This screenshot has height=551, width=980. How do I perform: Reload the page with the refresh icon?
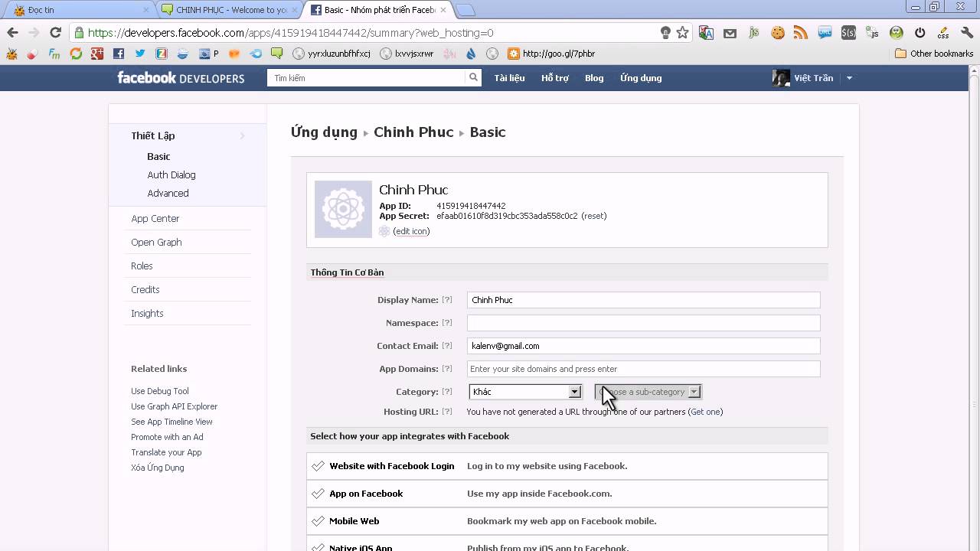pyautogui.click(x=55, y=32)
